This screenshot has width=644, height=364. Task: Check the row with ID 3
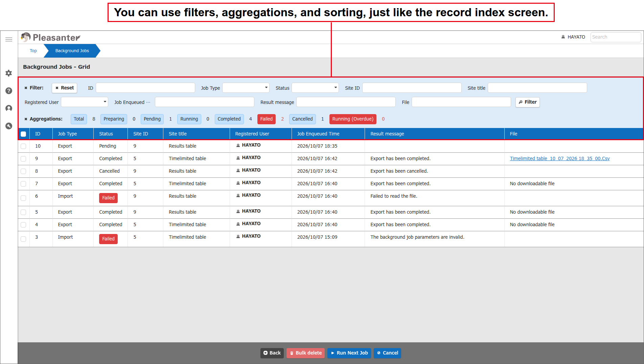pyautogui.click(x=23, y=239)
